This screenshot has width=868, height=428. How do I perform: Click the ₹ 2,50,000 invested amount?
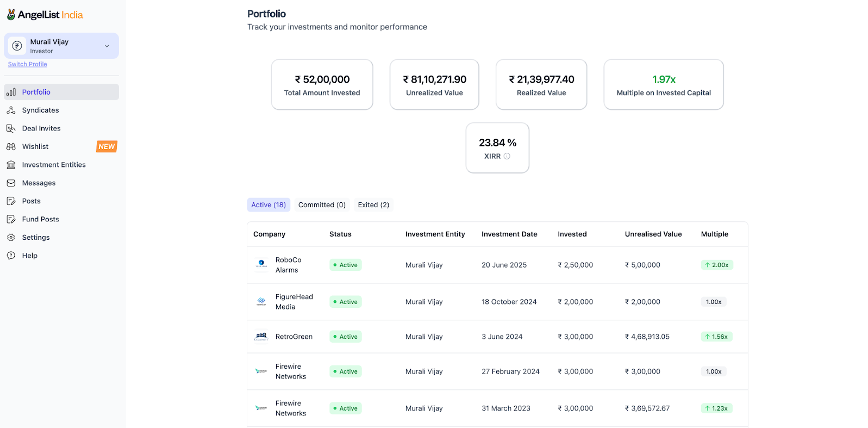pyautogui.click(x=576, y=265)
